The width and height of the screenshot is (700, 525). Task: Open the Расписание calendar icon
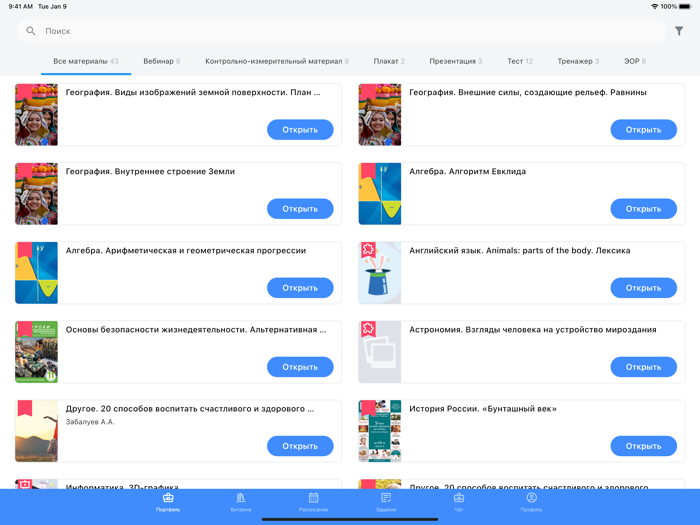pos(313,497)
